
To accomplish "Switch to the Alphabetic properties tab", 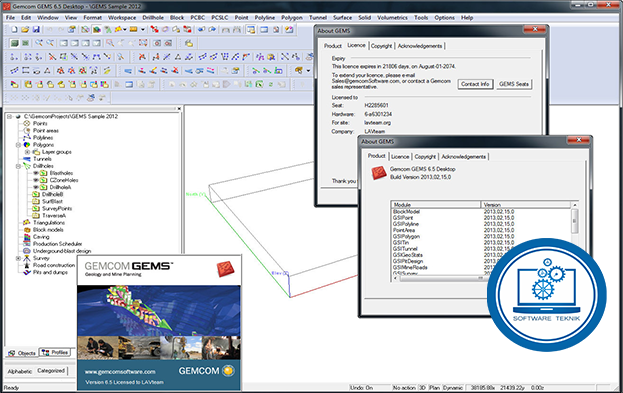I will [19, 371].
